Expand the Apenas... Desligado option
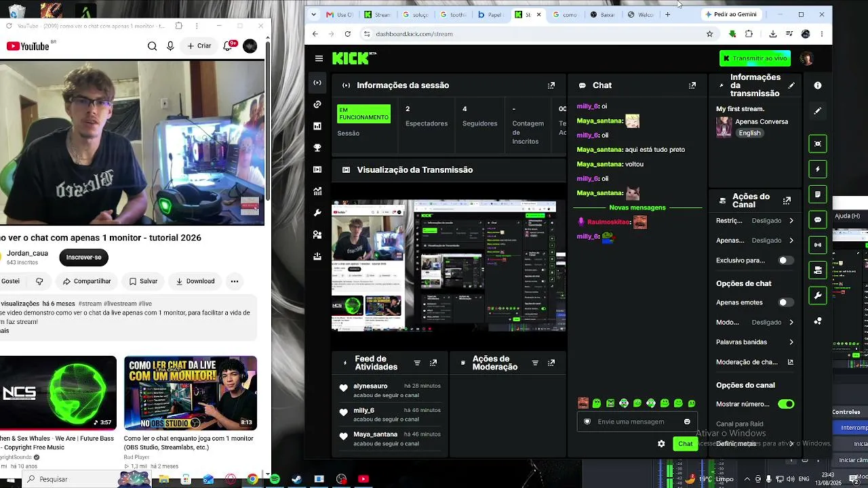The width and height of the screenshot is (868, 488). pyautogui.click(x=755, y=240)
